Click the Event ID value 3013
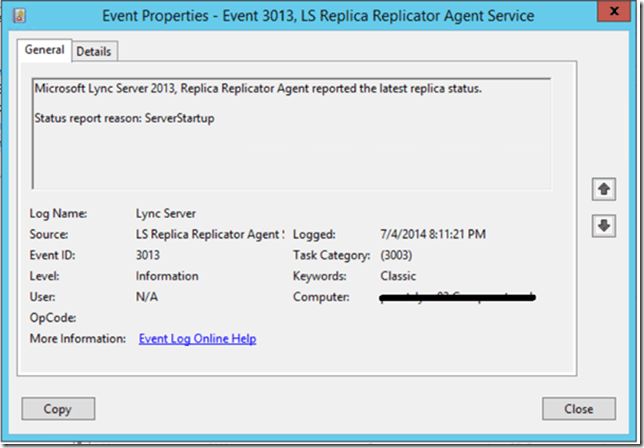Screen dimensions: 644x448 tap(148, 255)
